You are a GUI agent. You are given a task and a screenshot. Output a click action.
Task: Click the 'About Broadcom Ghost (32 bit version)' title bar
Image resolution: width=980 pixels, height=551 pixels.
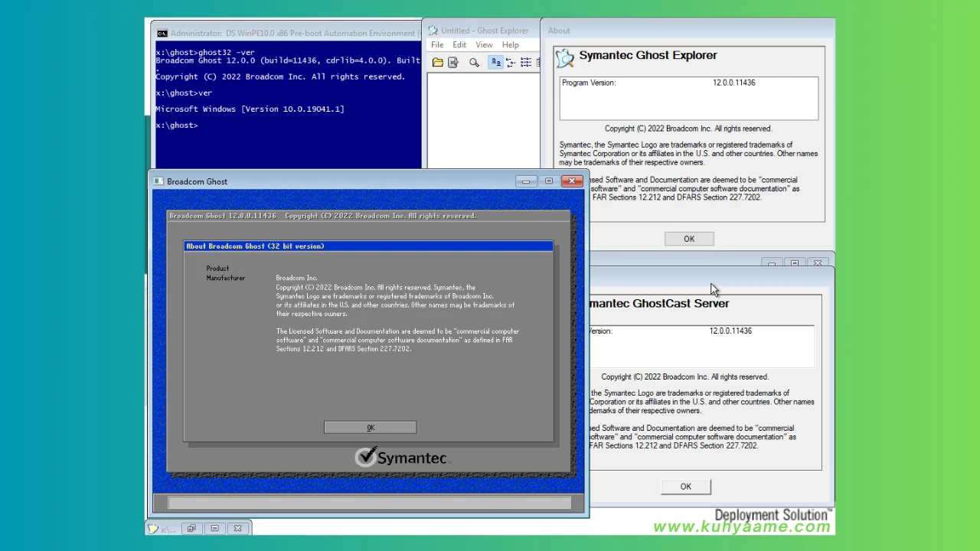coord(368,246)
